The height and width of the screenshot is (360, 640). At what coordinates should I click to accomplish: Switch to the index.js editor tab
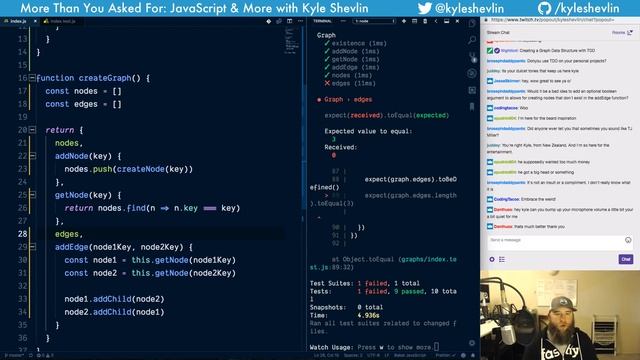18,21
